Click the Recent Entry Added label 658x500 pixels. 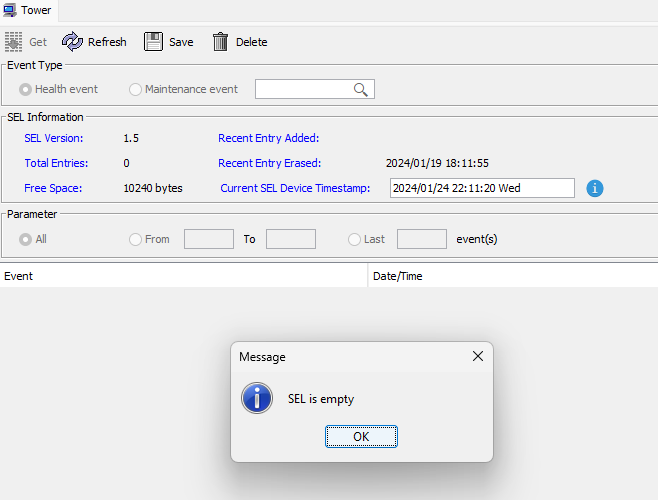pos(269,138)
